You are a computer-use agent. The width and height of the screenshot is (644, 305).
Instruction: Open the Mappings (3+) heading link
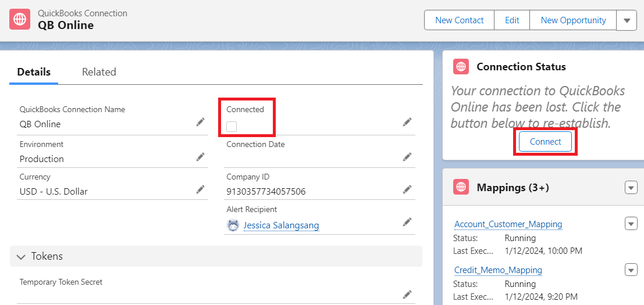coord(513,187)
